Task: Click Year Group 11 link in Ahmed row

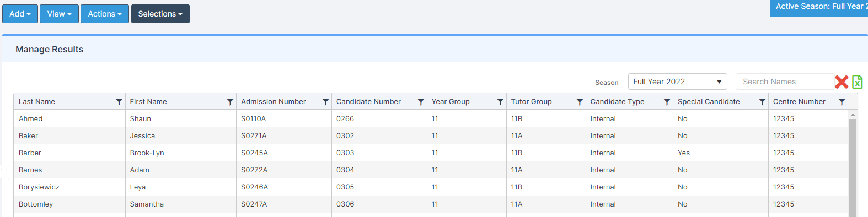Action: pyautogui.click(x=435, y=119)
